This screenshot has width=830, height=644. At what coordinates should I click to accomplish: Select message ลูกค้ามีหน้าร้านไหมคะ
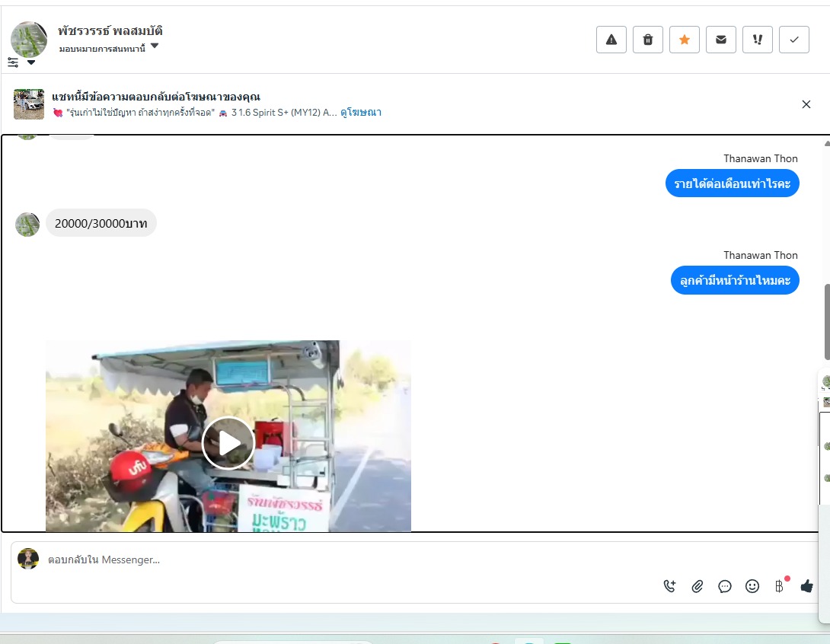(x=736, y=280)
